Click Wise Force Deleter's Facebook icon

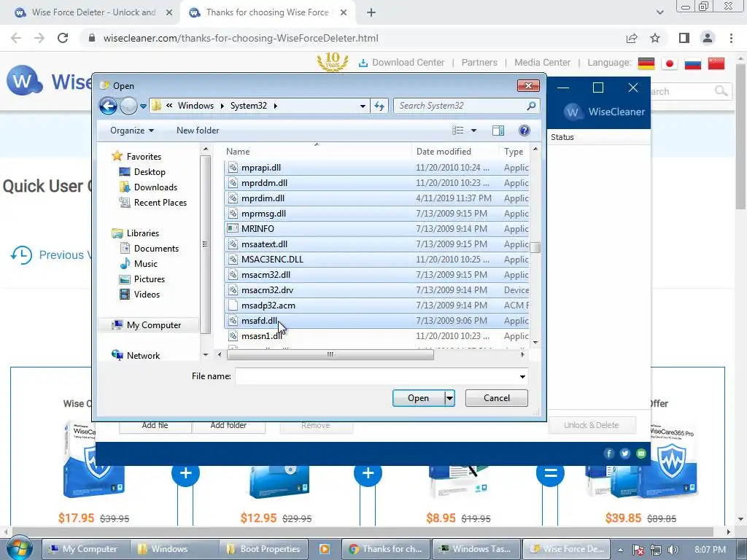[x=609, y=454]
